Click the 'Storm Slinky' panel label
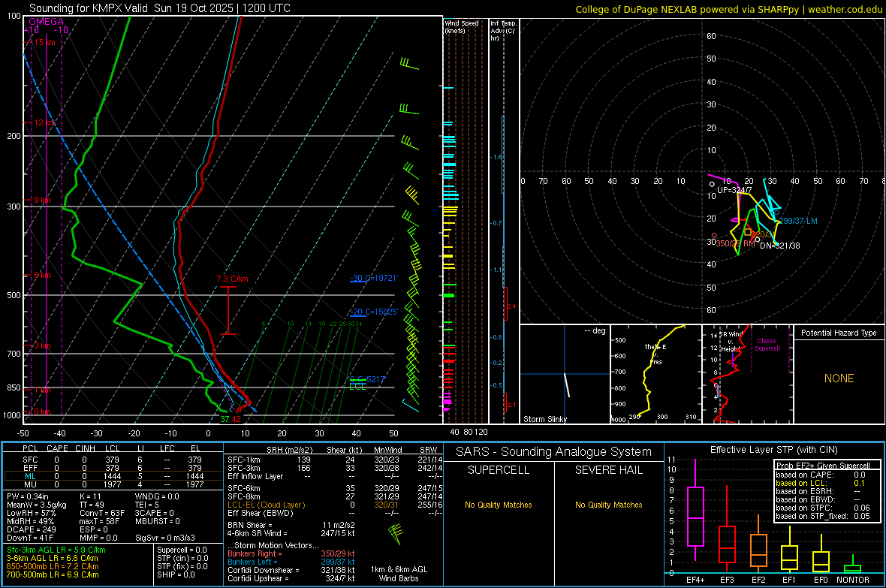This screenshot has width=886, height=588. 544,419
